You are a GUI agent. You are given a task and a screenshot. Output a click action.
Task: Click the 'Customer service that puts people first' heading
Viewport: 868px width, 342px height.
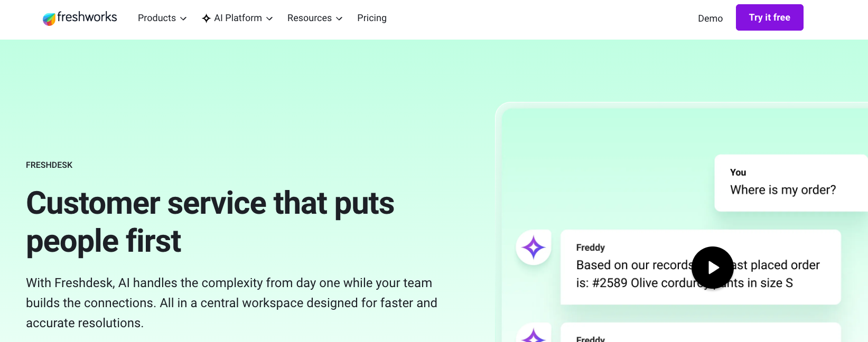click(210, 222)
